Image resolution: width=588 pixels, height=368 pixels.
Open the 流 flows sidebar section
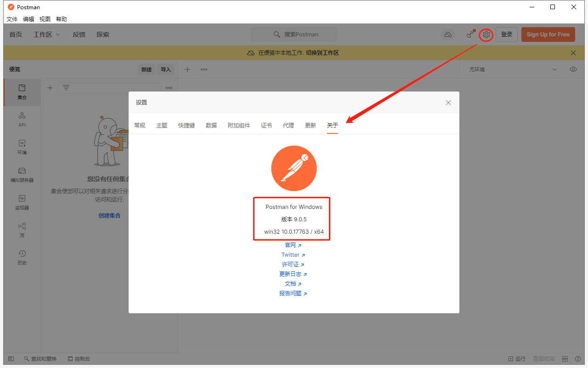click(22, 230)
